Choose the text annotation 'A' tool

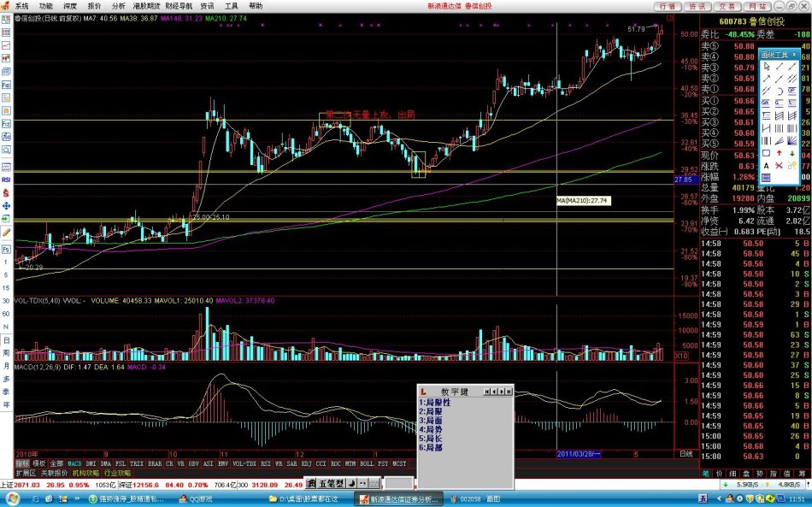(767, 165)
